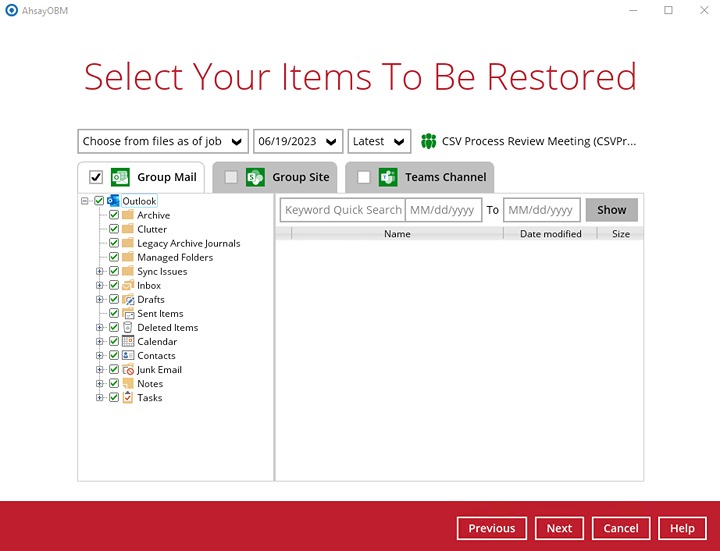Click the Contacts folder icon
The image size is (720, 551).
pos(128,356)
